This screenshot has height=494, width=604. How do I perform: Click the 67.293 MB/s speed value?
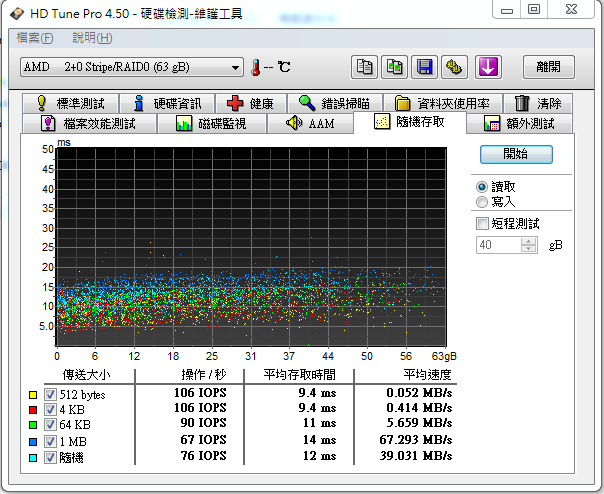pos(416,440)
